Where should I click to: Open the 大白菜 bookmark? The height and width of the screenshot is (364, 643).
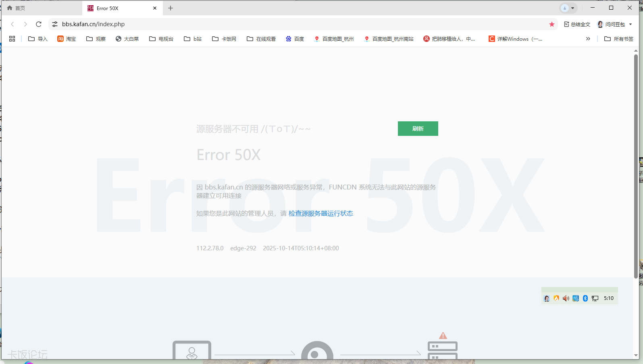tap(127, 39)
